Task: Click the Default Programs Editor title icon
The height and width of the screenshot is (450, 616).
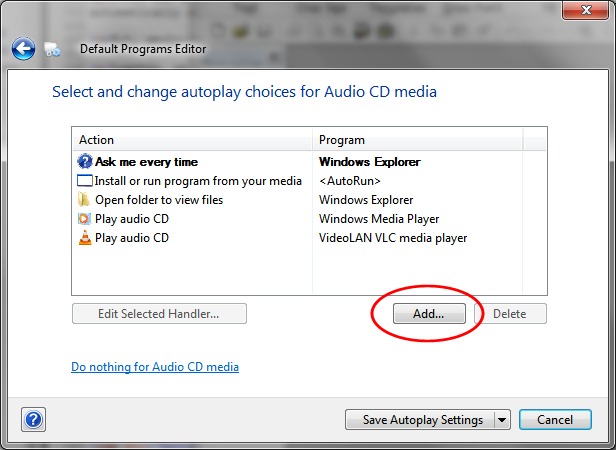Action: tap(52, 50)
